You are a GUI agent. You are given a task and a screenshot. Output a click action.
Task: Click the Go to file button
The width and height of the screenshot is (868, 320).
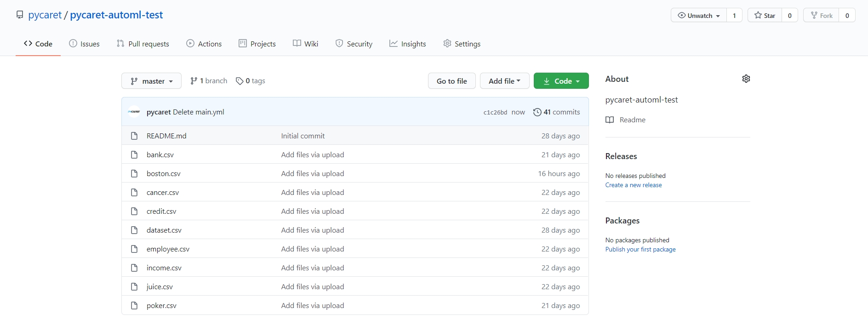click(451, 81)
